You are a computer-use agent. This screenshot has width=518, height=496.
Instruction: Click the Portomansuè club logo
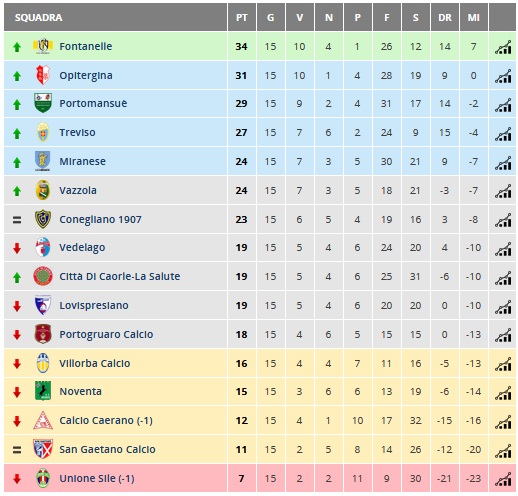coord(43,103)
